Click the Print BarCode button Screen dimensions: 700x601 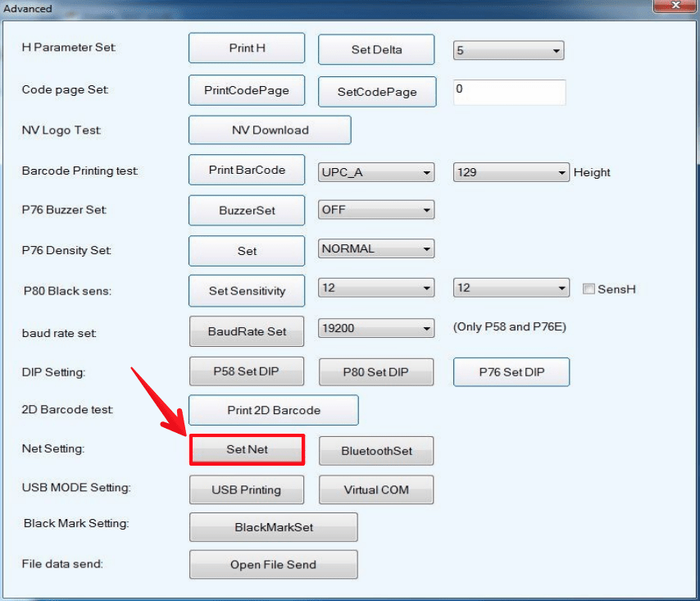coord(247,170)
